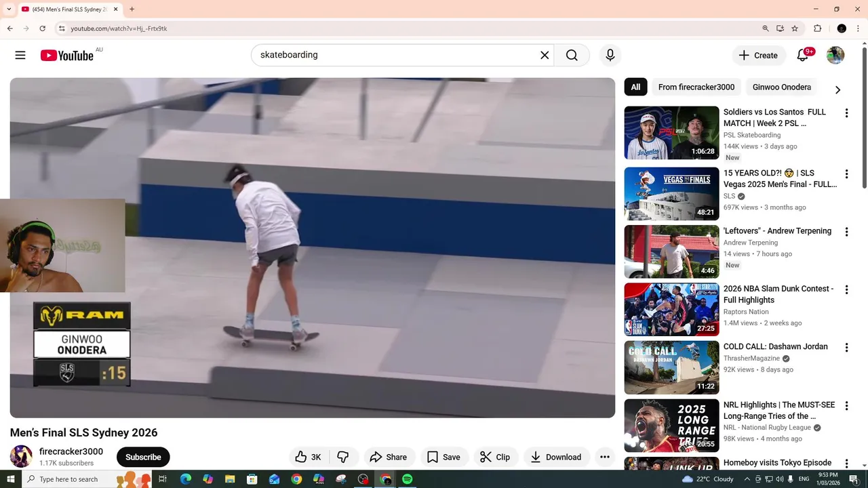Image resolution: width=868 pixels, height=488 pixels.
Task: Show next filter chips with the arrow
Action: tap(837, 89)
